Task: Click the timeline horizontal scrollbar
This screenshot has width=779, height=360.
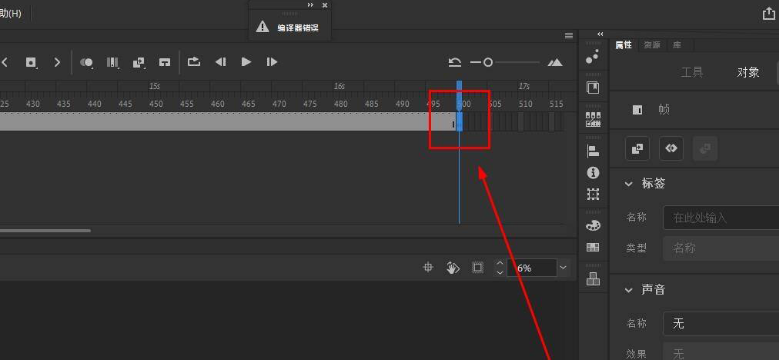Action: point(45,230)
